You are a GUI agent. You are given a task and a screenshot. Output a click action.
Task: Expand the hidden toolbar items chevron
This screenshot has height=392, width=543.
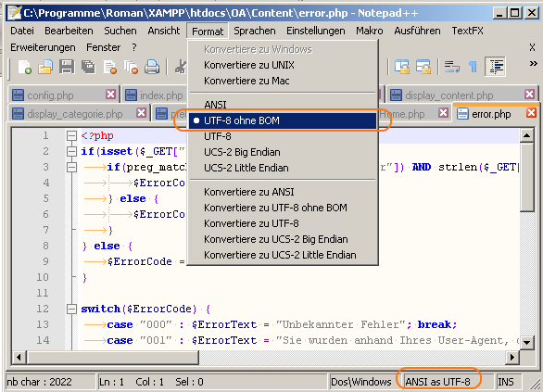pos(534,64)
